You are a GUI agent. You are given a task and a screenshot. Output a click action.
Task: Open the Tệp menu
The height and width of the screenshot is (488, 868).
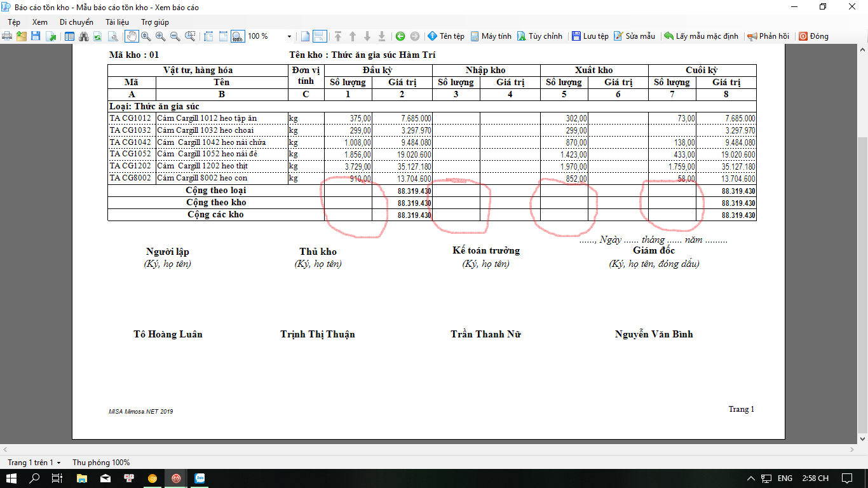14,22
